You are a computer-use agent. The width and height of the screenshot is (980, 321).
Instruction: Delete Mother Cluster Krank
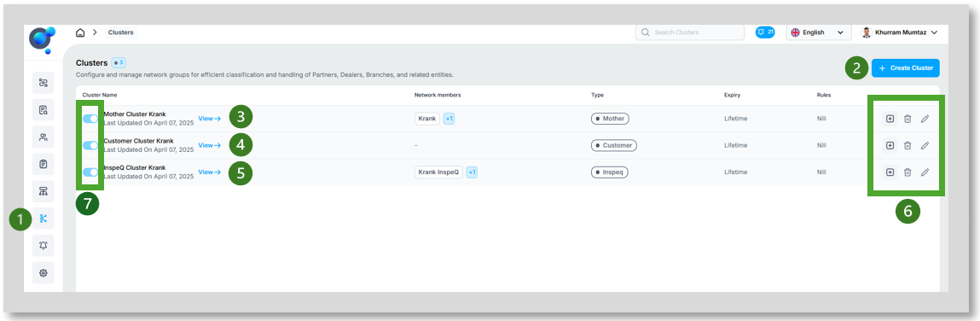908,119
